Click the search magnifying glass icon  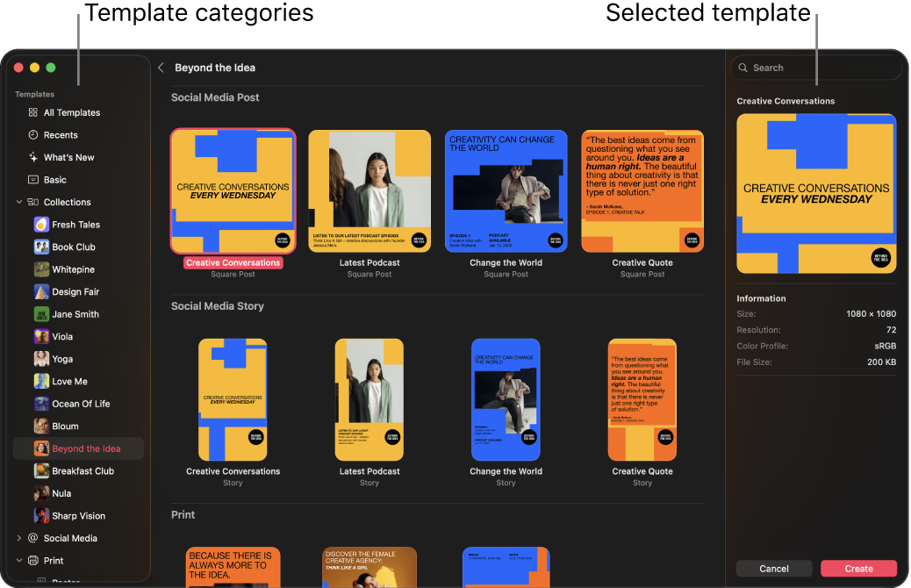pyautogui.click(x=742, y=68)
